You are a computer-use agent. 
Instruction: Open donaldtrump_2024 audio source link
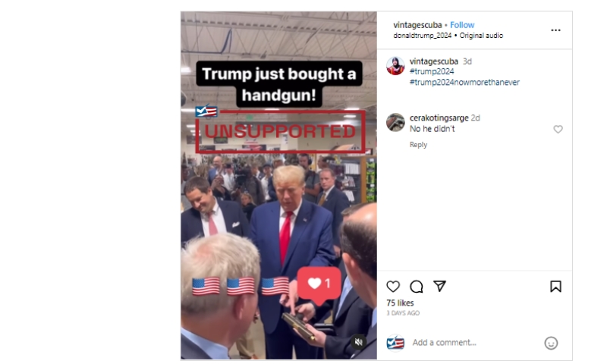point(423,36)
